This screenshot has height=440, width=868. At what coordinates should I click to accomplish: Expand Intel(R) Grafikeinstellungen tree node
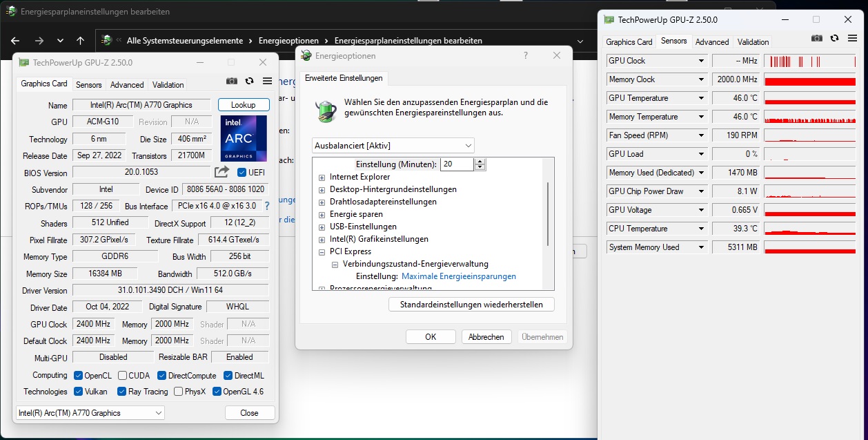point(322,239)
